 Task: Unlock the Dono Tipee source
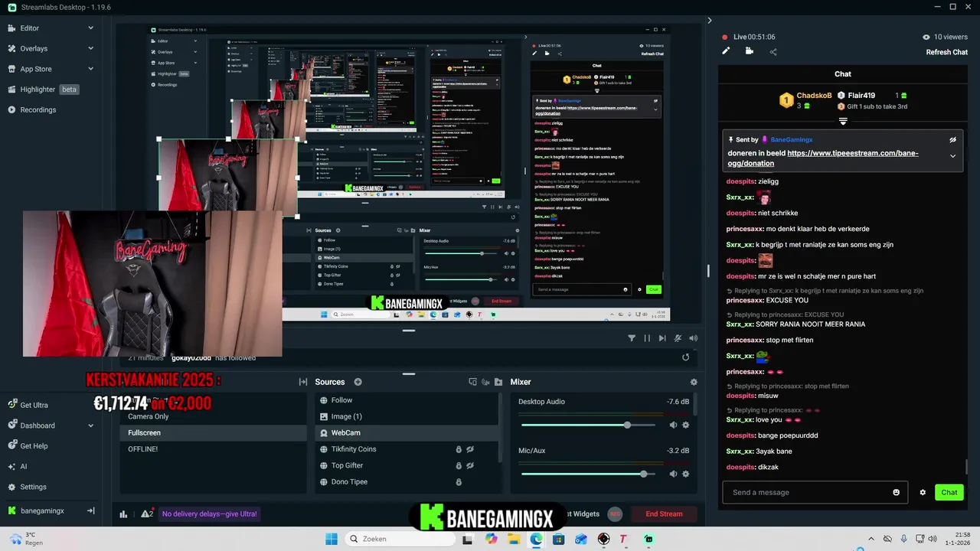459,482
